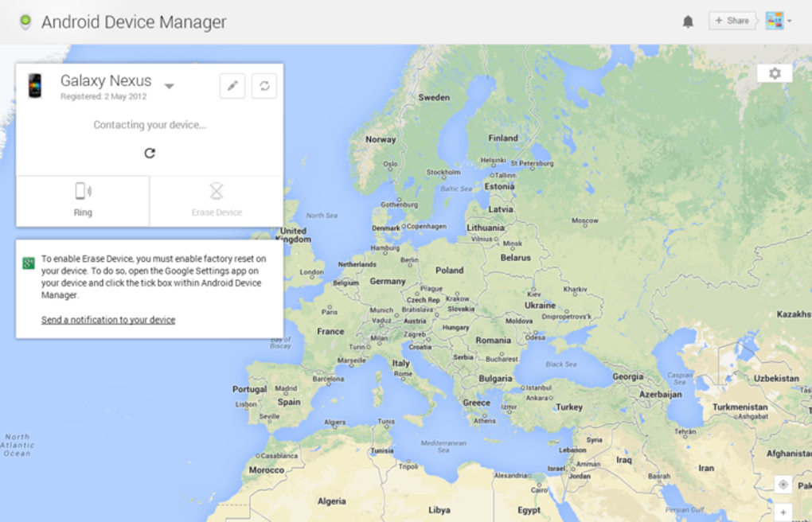Click the France label on the map

point(330,332)
